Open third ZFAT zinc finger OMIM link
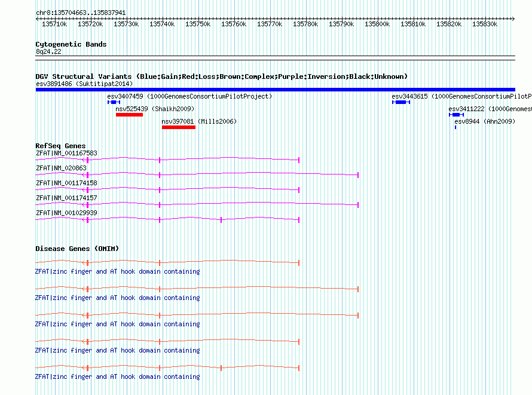The height and width of the screenshot is (395, 532). (117, 324)
